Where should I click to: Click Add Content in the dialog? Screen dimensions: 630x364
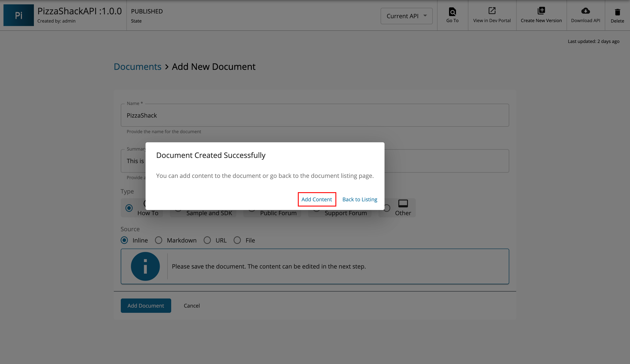[317, 199]
